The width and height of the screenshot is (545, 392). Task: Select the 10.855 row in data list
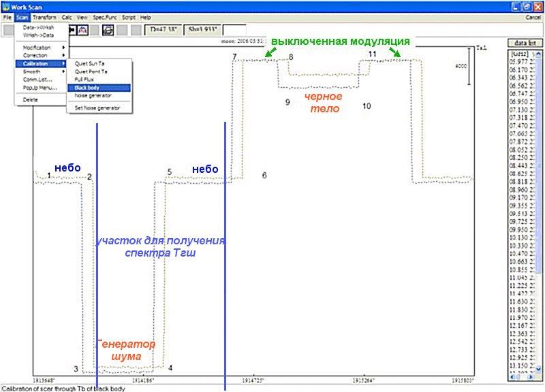click(522, 269)
